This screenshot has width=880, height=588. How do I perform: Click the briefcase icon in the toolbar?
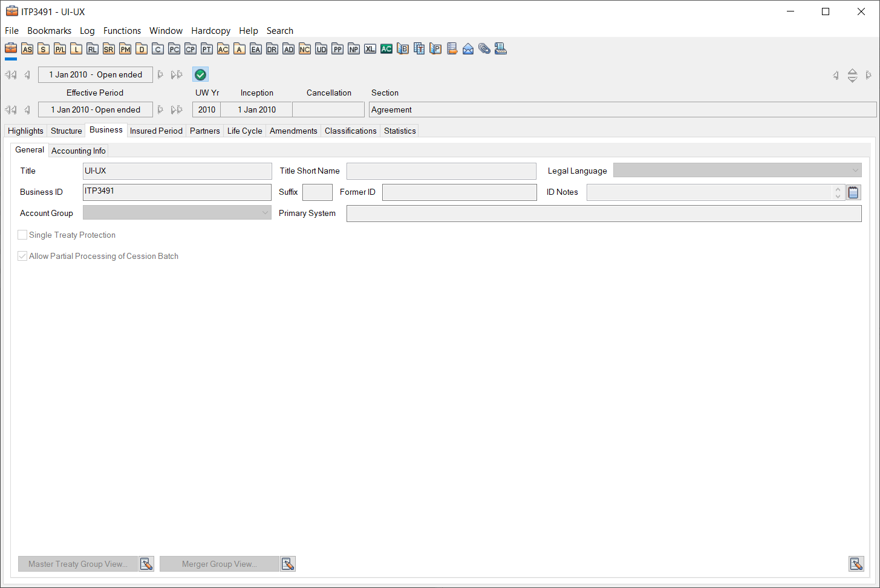(11, 48)
